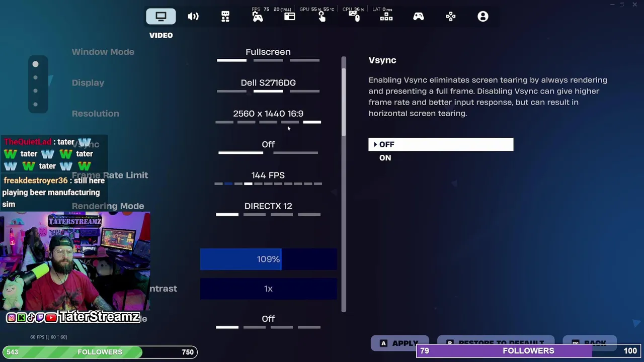Click the Off value in Vsync row

tap(268, 145)
